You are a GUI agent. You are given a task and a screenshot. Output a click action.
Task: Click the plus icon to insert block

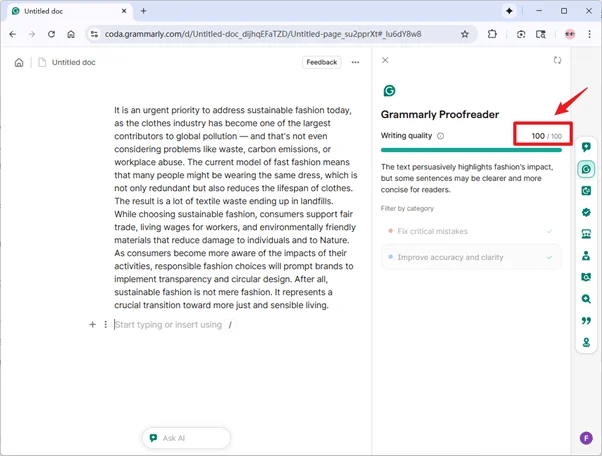[93, 325]
